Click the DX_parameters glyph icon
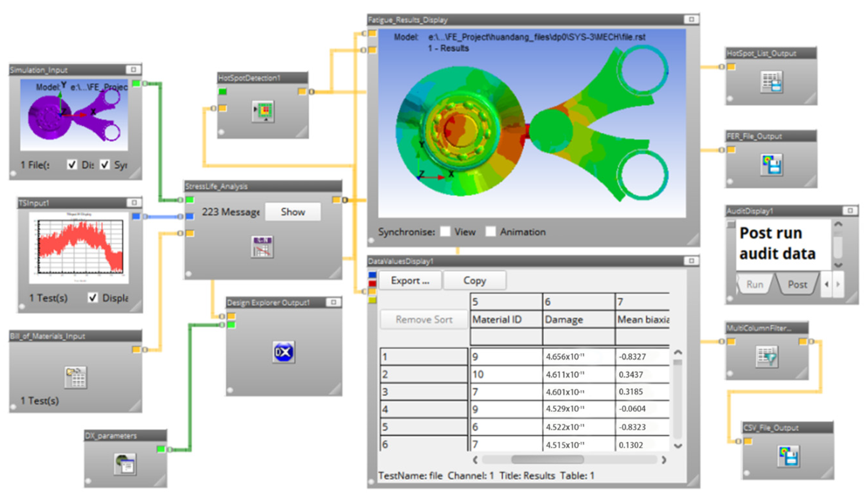 coord(125,464)
